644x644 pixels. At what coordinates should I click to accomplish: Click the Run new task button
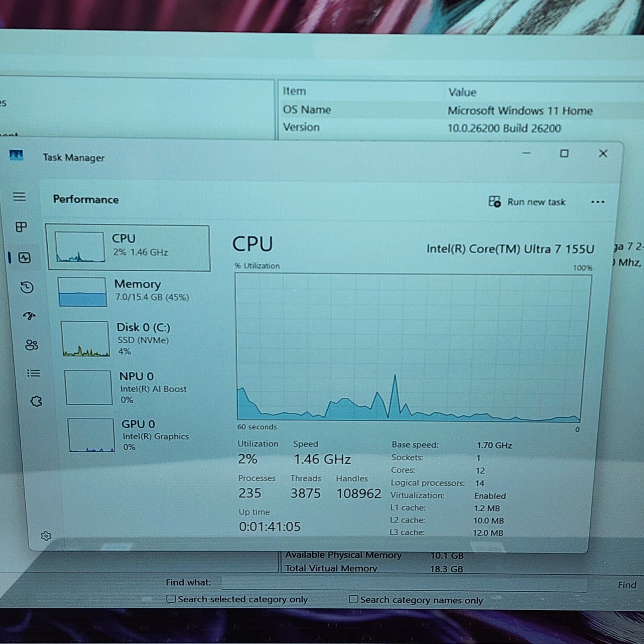tap(527, 202)
